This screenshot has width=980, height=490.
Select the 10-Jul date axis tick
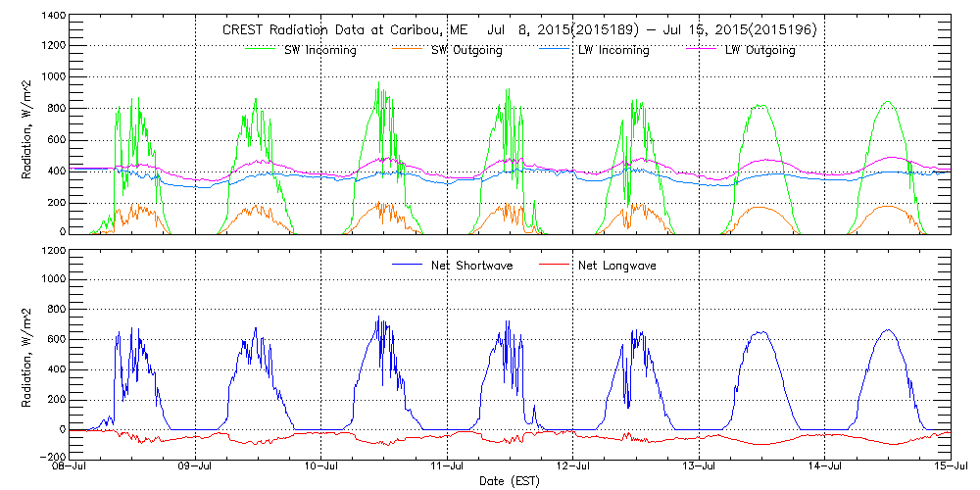[x=321, y=468]
